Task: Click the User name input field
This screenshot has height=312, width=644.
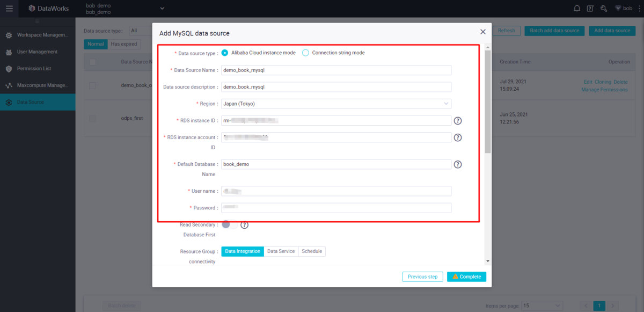Action: 336,191
